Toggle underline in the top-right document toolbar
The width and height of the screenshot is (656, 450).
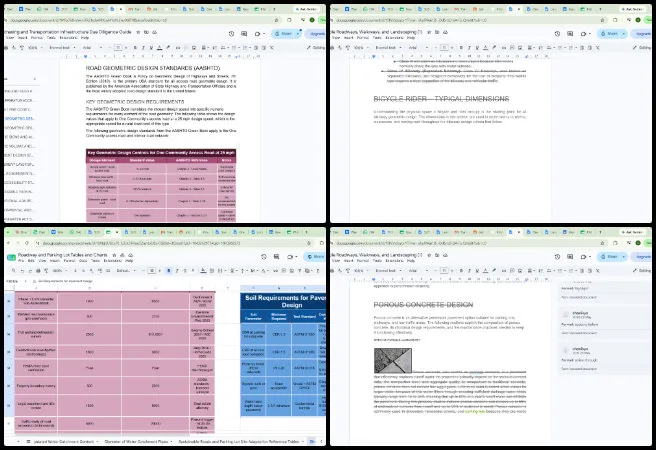tap(477, 48)
